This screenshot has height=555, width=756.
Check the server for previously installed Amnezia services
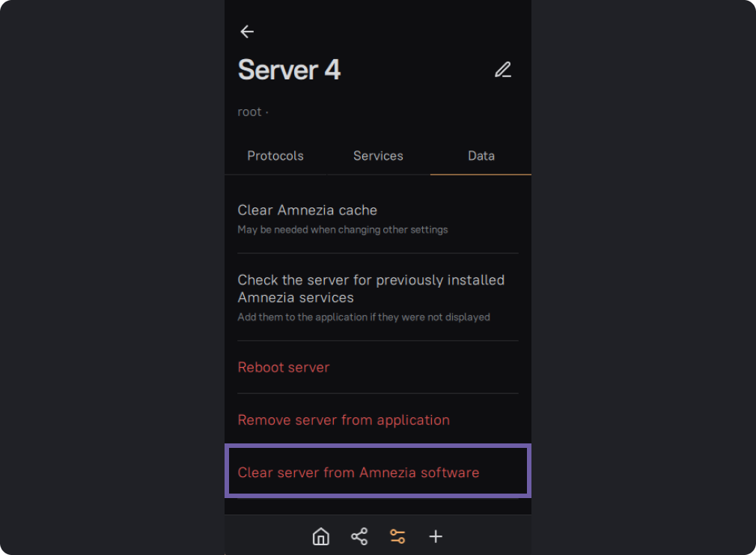(x=371, y=280)
